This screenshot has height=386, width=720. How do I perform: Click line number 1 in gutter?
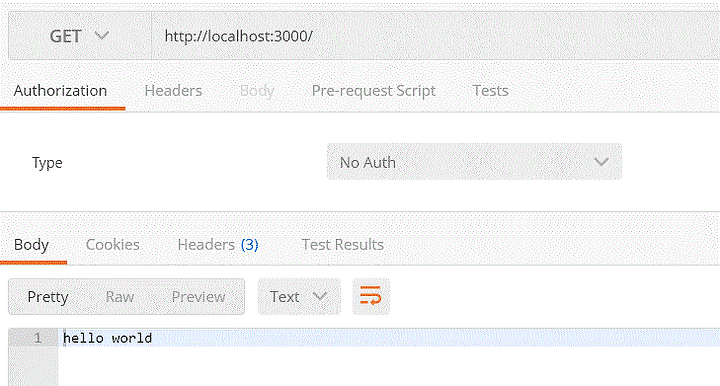pyautogui.click(x=38, y=338)
